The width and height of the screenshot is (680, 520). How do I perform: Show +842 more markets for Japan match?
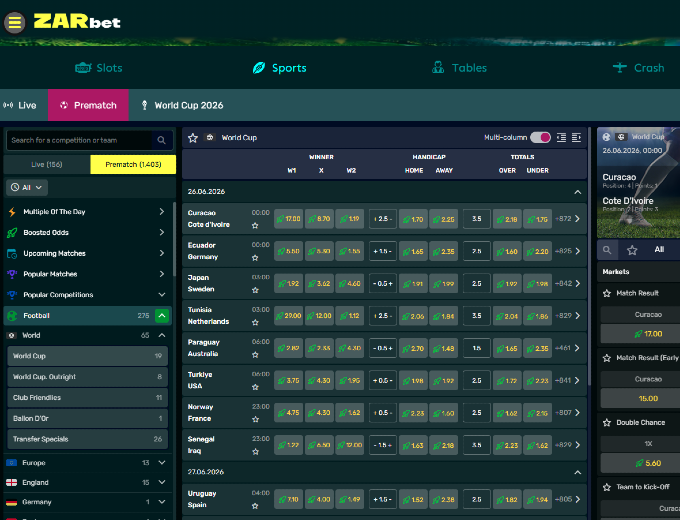[563, 283]
